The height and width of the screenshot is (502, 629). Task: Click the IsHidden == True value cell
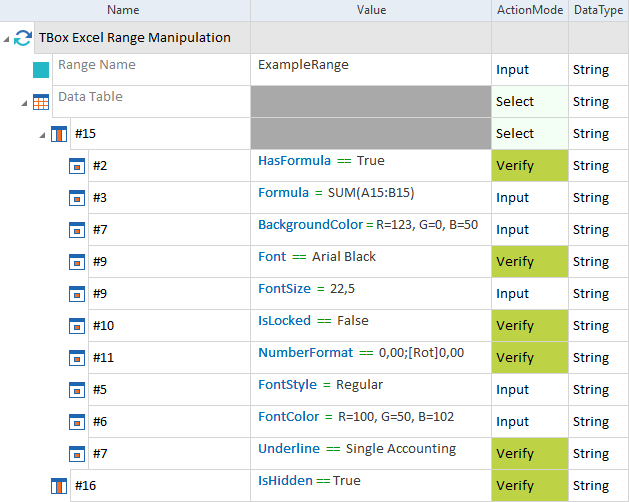coord(370,481)
